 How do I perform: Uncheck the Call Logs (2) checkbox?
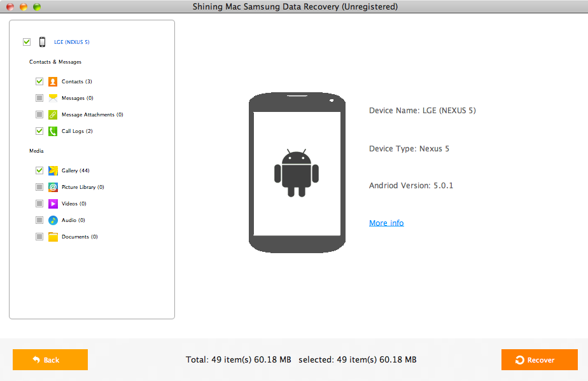click(39, 131)
